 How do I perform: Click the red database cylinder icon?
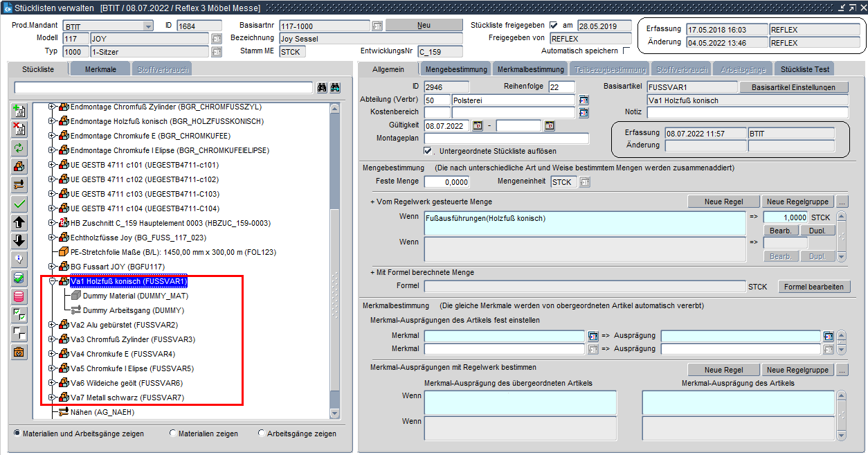tap(19, 296)
